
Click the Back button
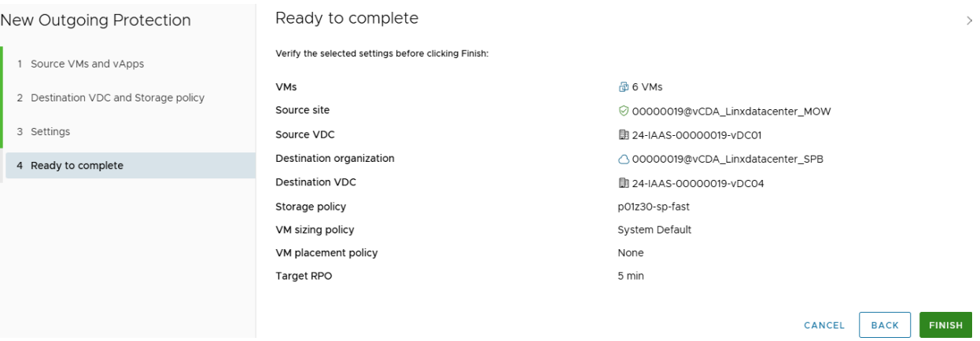point(886,324)
